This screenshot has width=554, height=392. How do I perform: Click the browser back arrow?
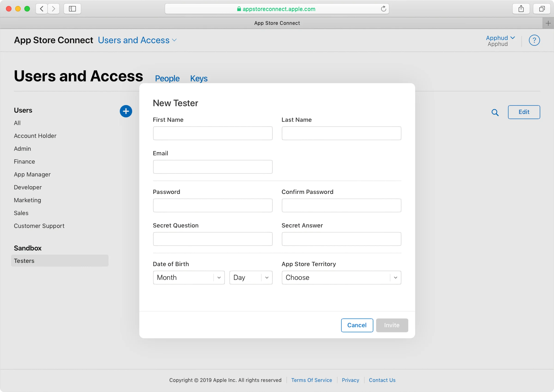(42, 9)
